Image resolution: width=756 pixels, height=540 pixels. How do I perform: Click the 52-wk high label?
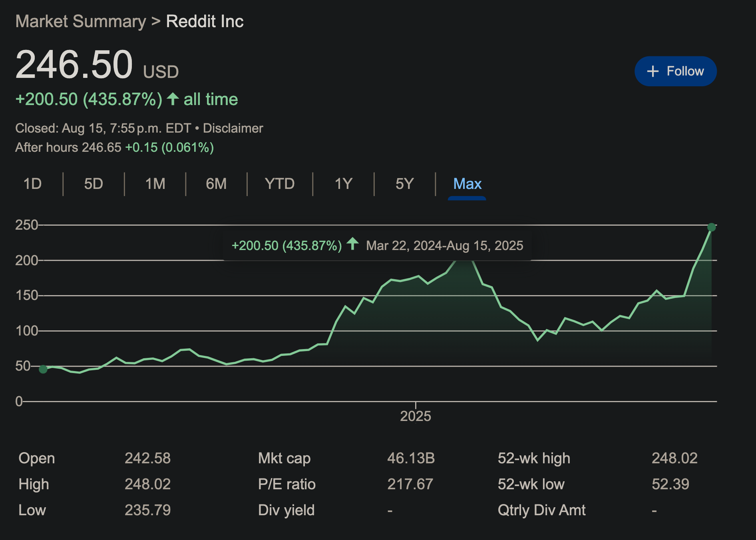[x=533, y=458]
